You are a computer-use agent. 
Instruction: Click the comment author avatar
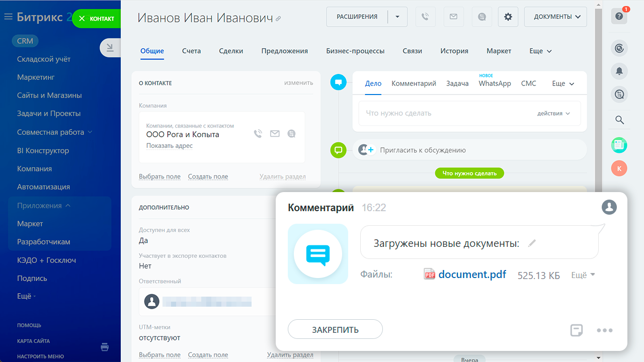[609, 207]
